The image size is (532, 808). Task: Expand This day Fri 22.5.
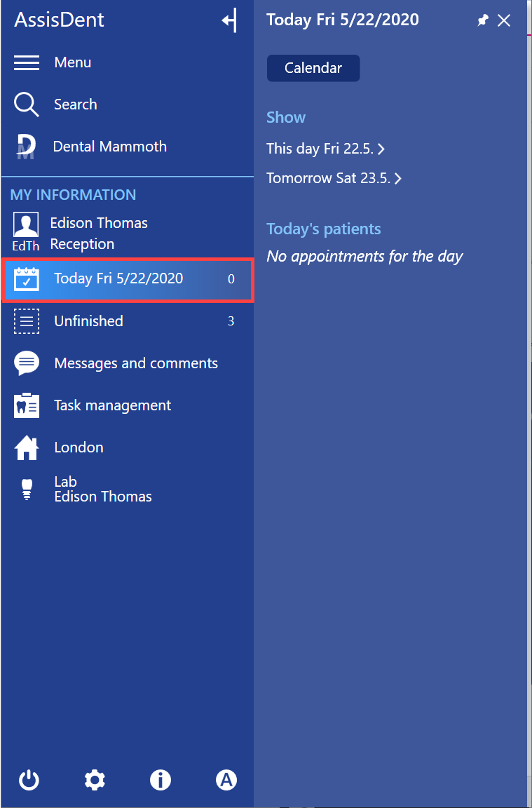(x=325, y=149)
